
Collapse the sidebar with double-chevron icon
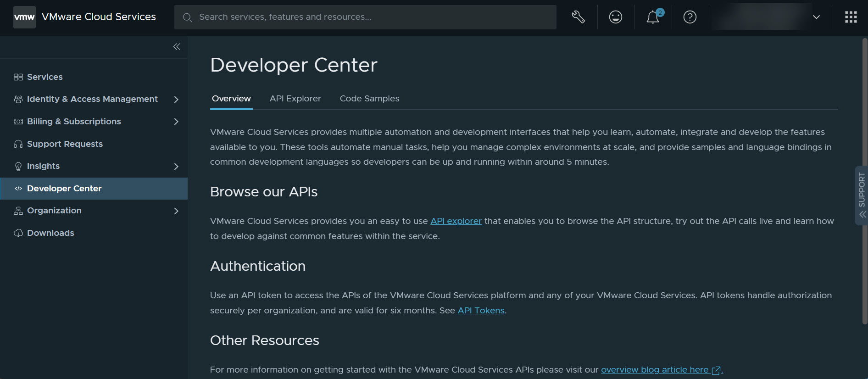pos(177,47)
